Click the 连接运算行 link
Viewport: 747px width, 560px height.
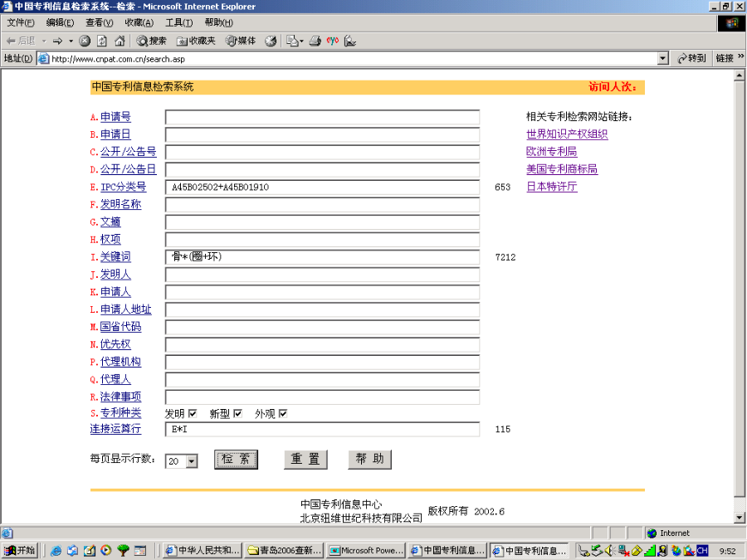coord(115,429)
